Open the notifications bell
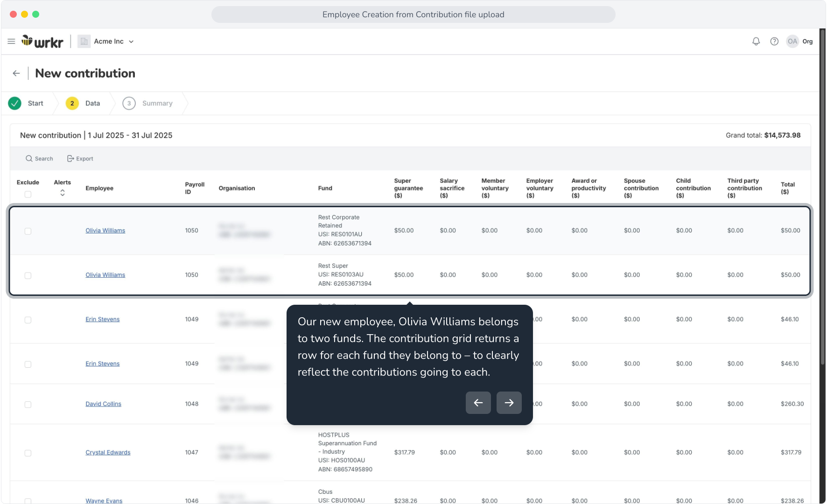This screenshot has height=504, width=827. click(x=756, y=42)
